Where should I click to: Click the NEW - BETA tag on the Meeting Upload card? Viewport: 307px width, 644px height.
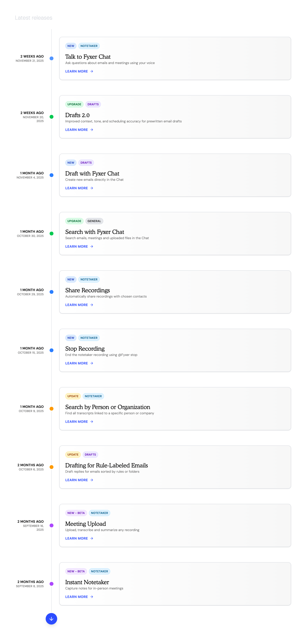coord(76,513)
